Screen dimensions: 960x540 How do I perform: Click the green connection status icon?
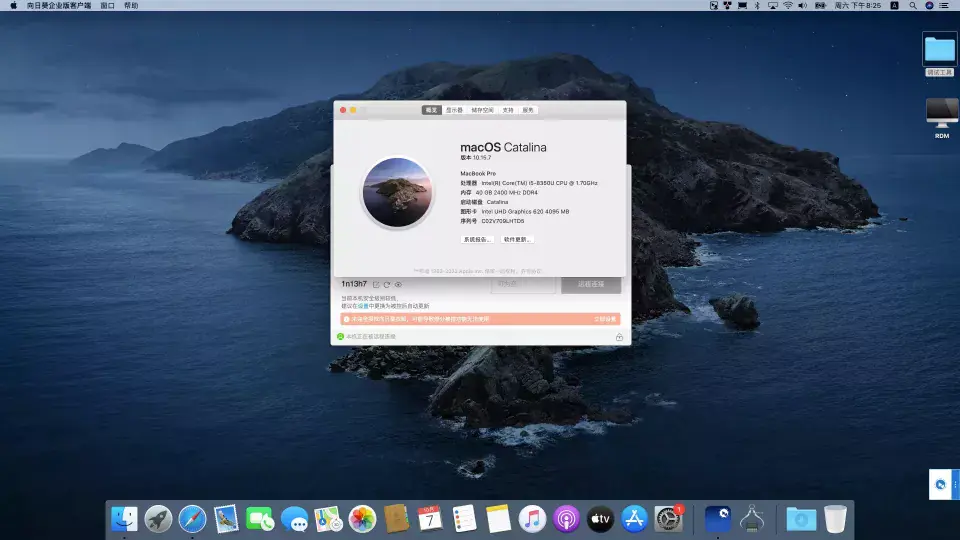pyautogui.click(x=340, y=337)
